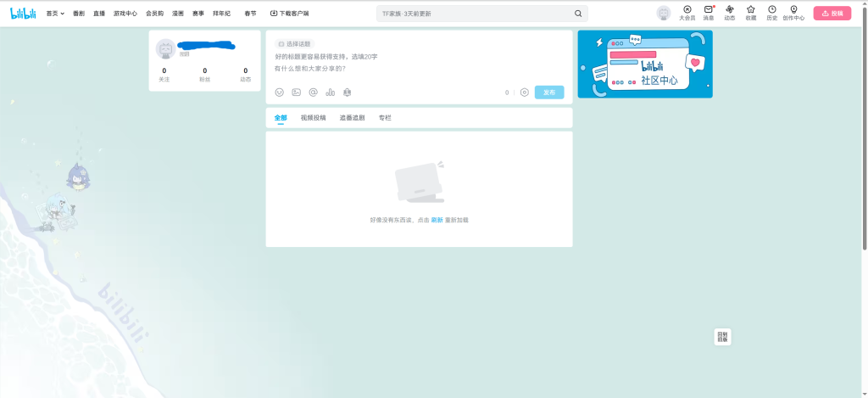Create a poll with the bar chart icon

coord(330,92)
